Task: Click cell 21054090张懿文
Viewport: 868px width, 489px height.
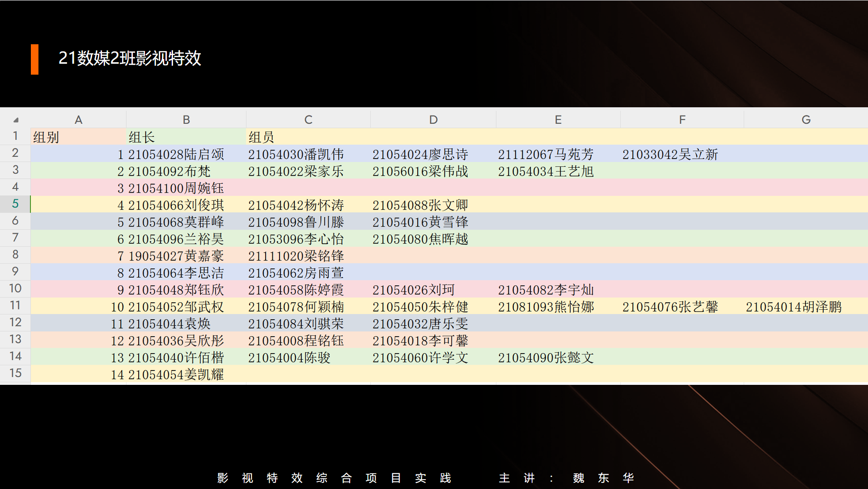Action: [x=546, y=358]
